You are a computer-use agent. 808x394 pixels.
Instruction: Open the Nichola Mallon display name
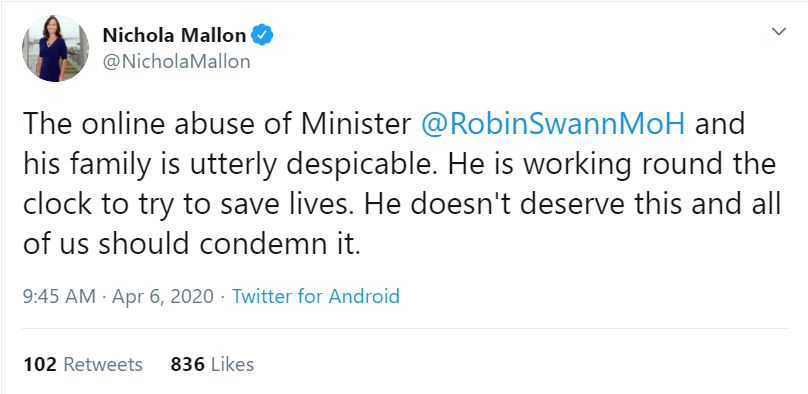pyautogui.click(x=174, y=35)
